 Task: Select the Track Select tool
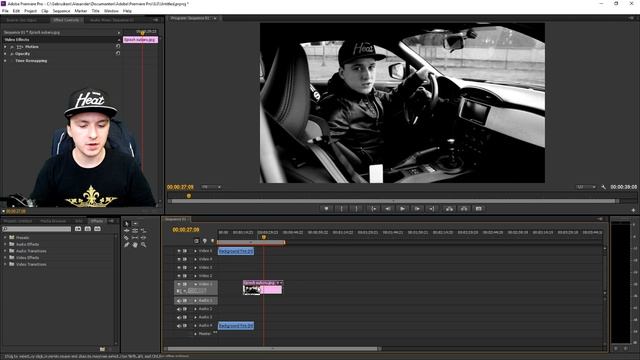click(x=135, y=224)
